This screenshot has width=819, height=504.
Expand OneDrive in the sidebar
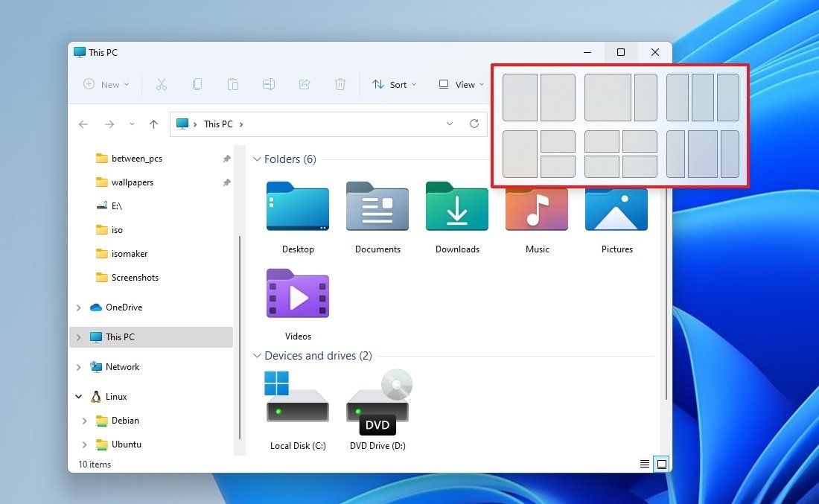[x=79, y=307]
